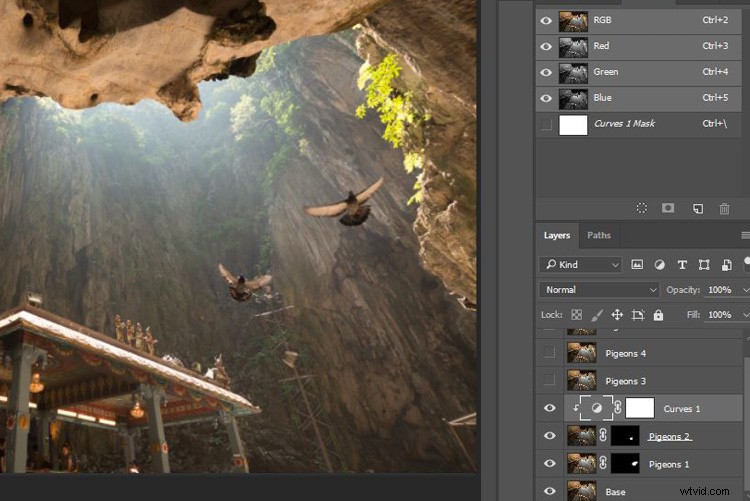The width and height of the screenshot is (750, 501).
Task: Click the Fill 100% field
Action: coord(721,315)
